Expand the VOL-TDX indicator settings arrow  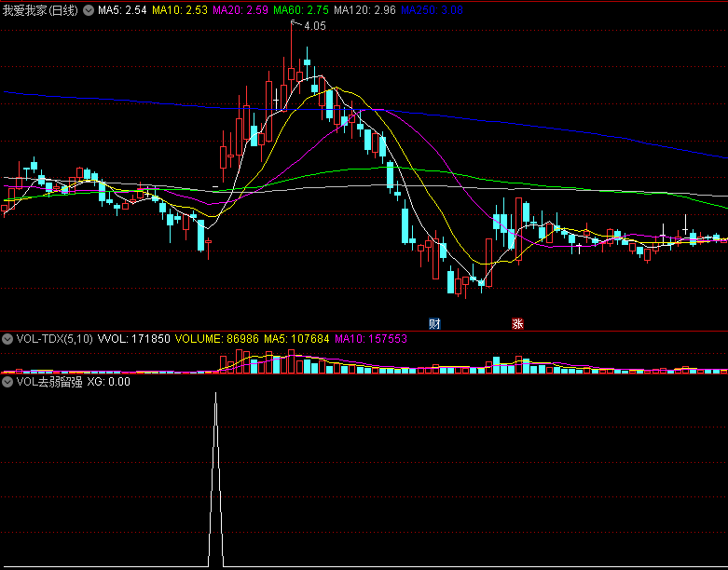(7, 339)
